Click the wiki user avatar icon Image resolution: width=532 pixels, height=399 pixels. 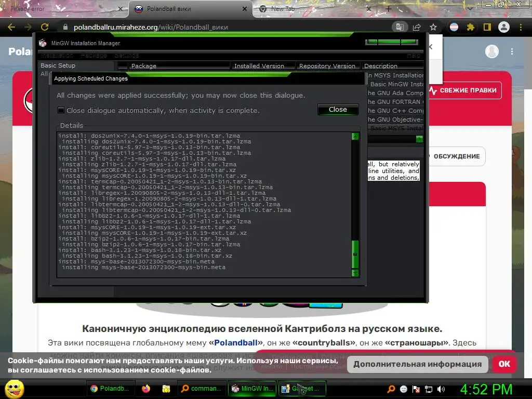coord(491,51)
